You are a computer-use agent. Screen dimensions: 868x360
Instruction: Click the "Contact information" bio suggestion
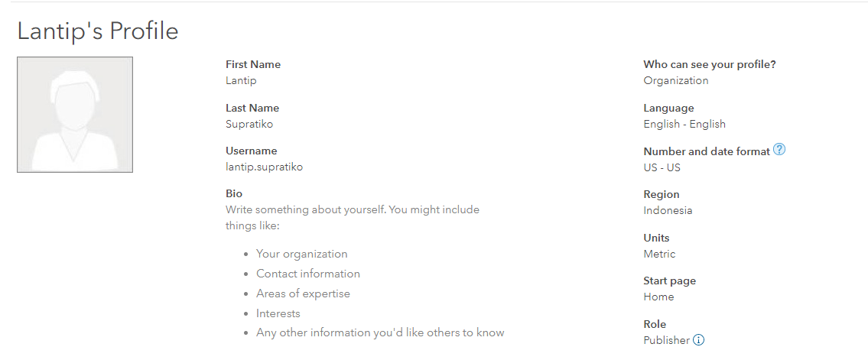[307, 274]
